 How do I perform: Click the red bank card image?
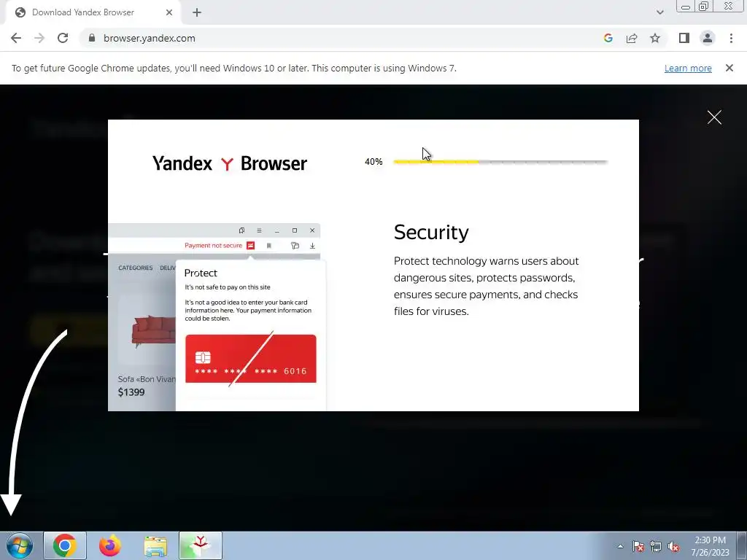pyautogui.click(x=251, y=359)
